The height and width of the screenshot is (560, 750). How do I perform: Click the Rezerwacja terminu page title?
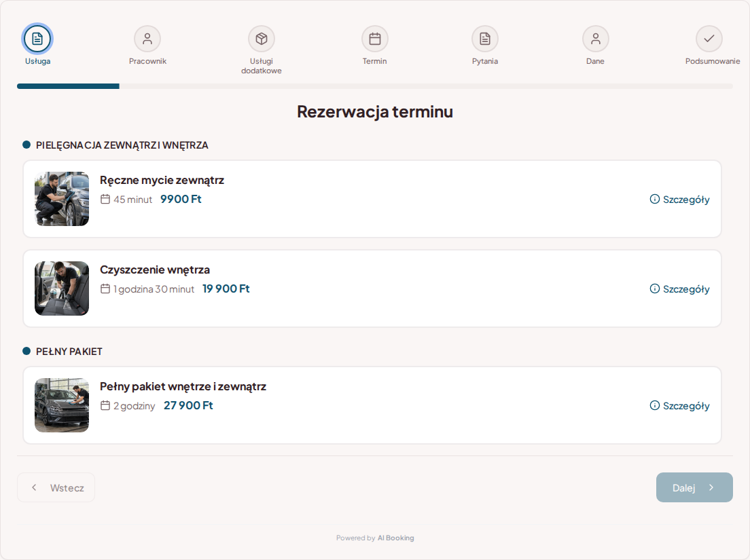click(375, 111)
